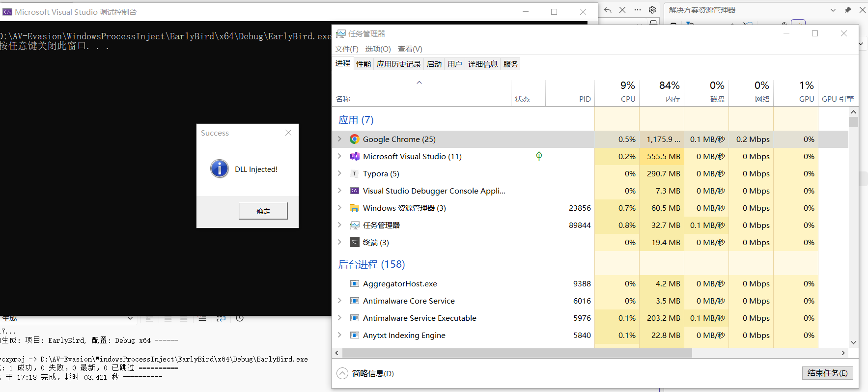The height and width of the screenshot is (392, 868).
Task: Sort processes by the PID column
Action: [570, 92]
